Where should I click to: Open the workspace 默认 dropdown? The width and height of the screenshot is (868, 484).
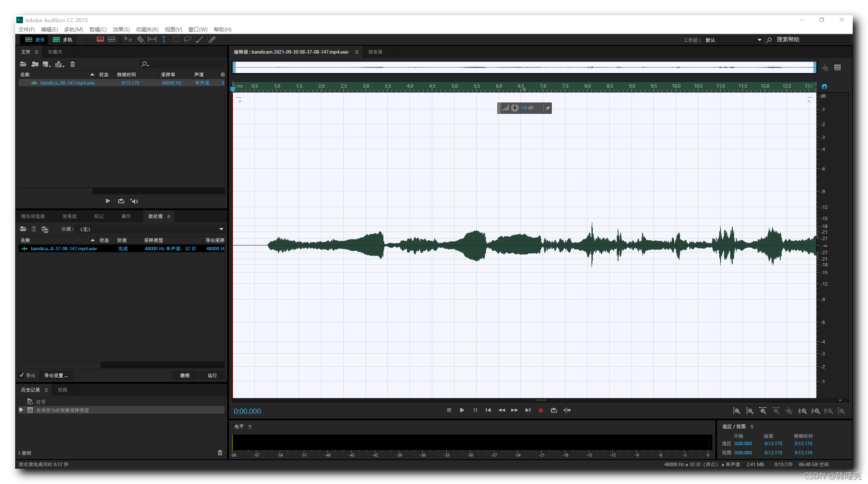(759, 40)
